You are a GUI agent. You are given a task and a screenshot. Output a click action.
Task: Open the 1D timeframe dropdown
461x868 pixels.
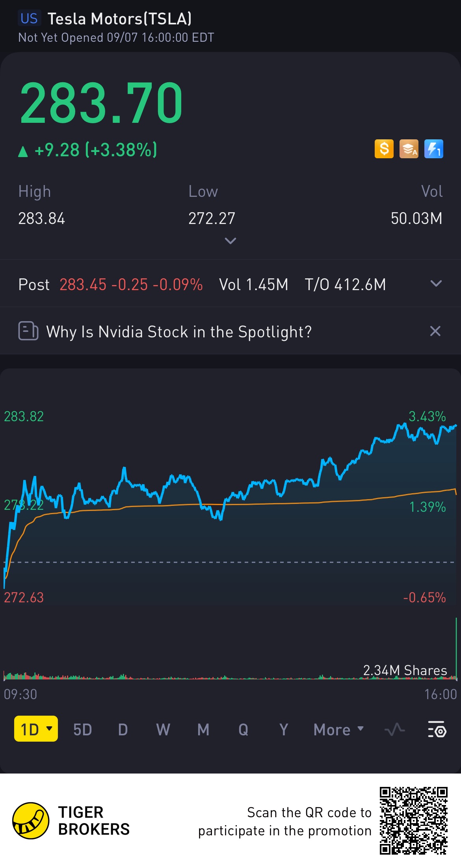pyautogui.click(x=36, y=729)
